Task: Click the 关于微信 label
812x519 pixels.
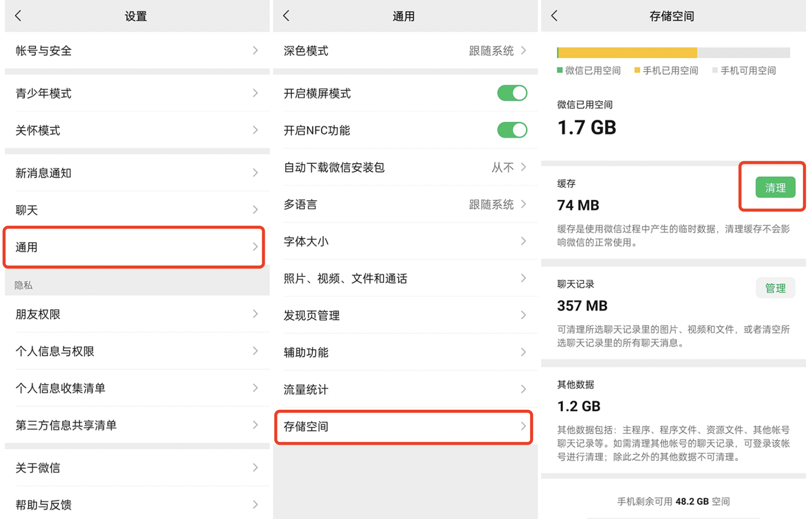Action: pyautogui.click(x=38, y=468)
